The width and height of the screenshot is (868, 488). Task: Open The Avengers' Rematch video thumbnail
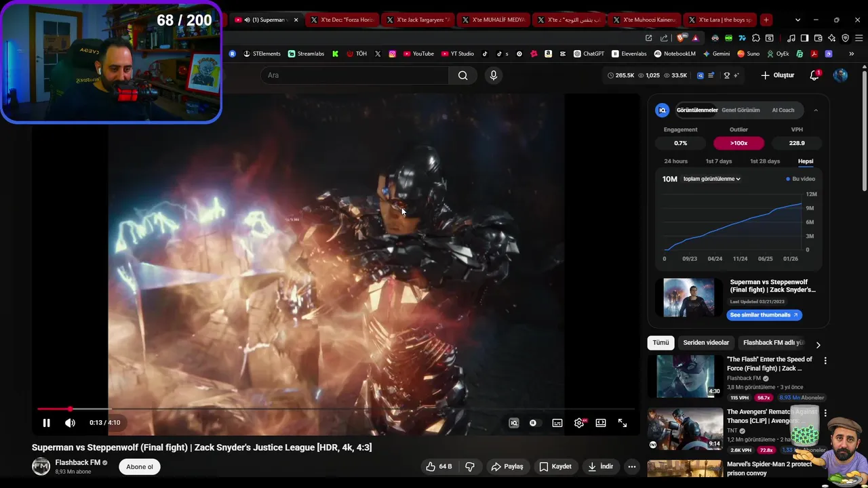point(685,428)
